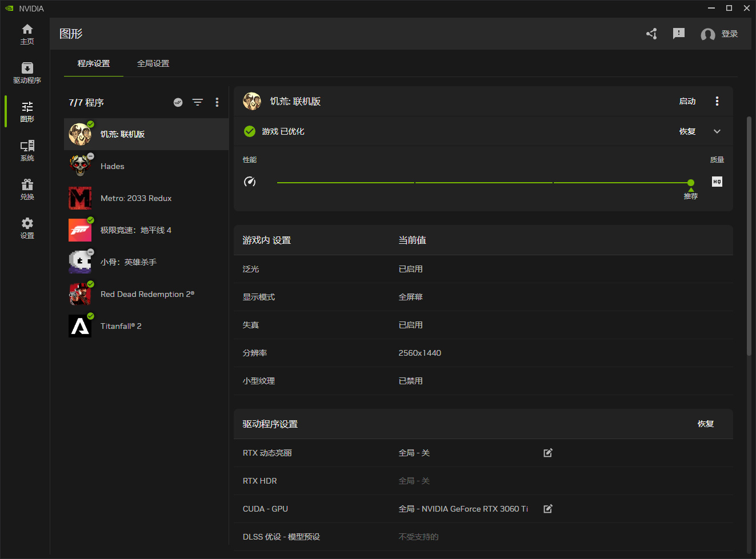Viewport: 756px width, 559px height.
Task: Click the 启动 launch button
Action: [687, 101]
